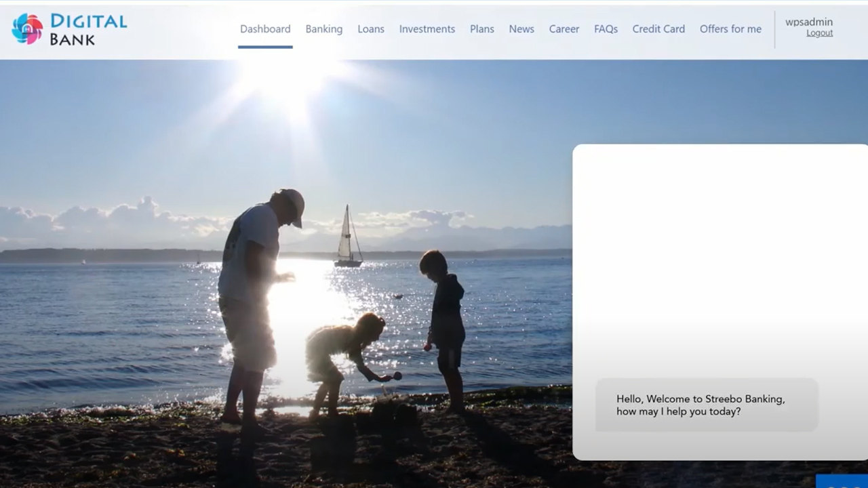Select the Plans menu item
This screenshot has width=868, height=488.
[481, 29]
